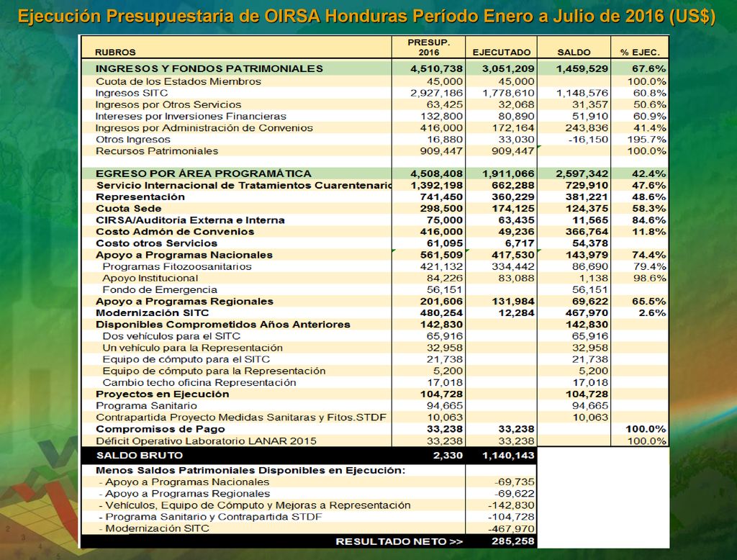Screen dimensions: 737x560
Task: Click the value 2,597,342
Action: click(582, 173)
